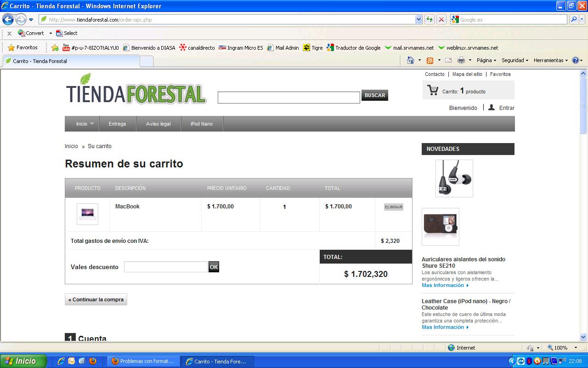
Task: Refresh the page with the green arrows
Action: click(x=430, y=20)
